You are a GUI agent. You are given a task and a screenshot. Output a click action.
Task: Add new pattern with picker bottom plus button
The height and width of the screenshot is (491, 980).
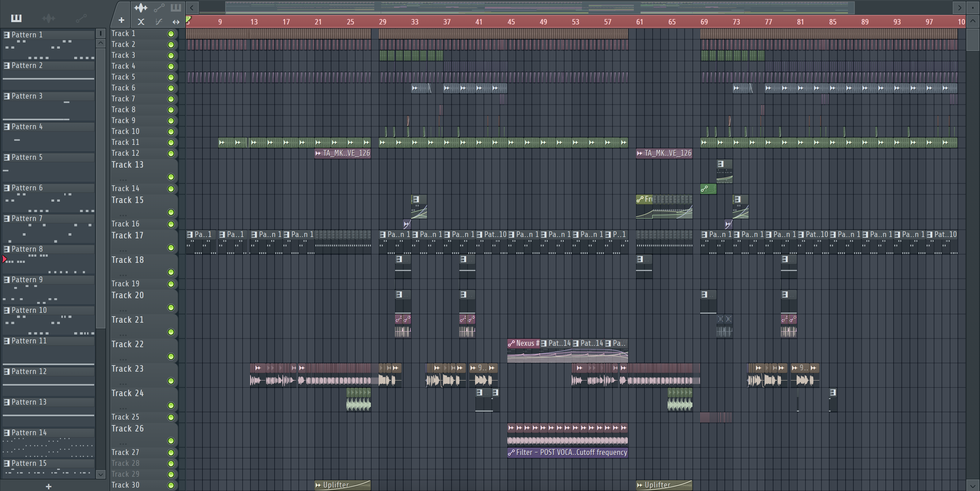point(48,486)
